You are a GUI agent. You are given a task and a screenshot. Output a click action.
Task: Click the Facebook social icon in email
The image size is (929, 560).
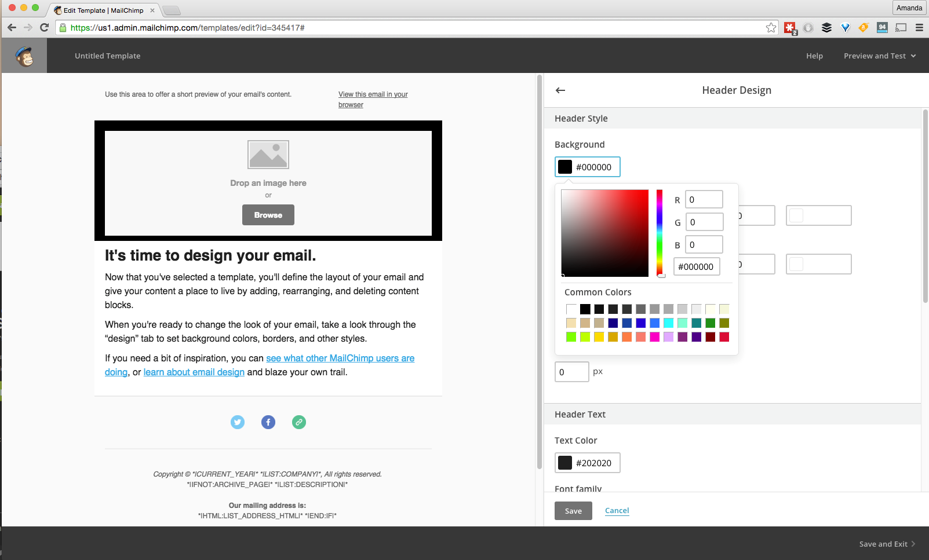pyautogui.click(x=268, y=422)
